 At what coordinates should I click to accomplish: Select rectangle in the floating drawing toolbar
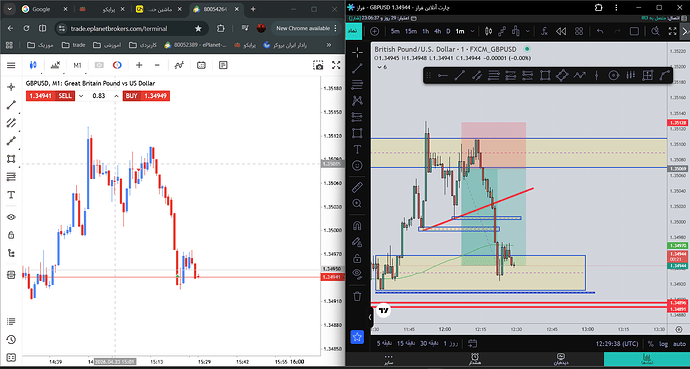pos(545,76)
